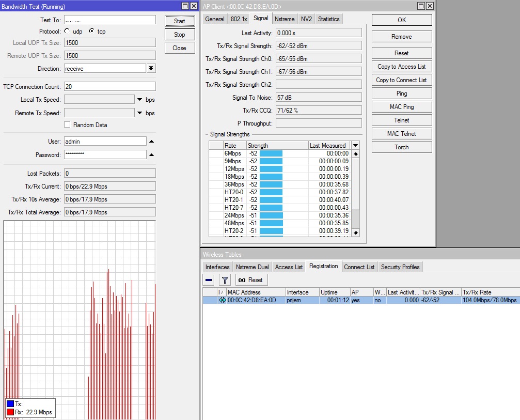520x420 pixels.
Task: Switch to the Interfaces tab in Wireless Tables
Action: pyautogui.click(x=217, y=267)
